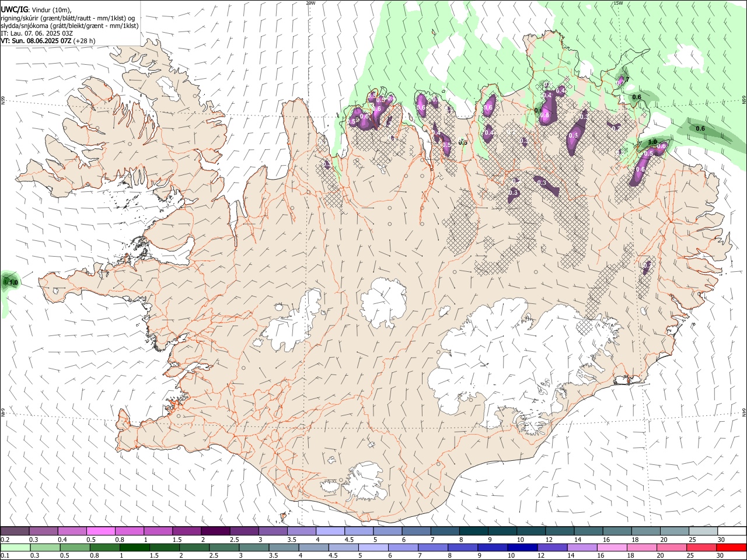Pick the pale periwinkle 4 mm snow swatch
Viewport: 747px width, 560px height.
pyautogui.click(x=330, y=531)
